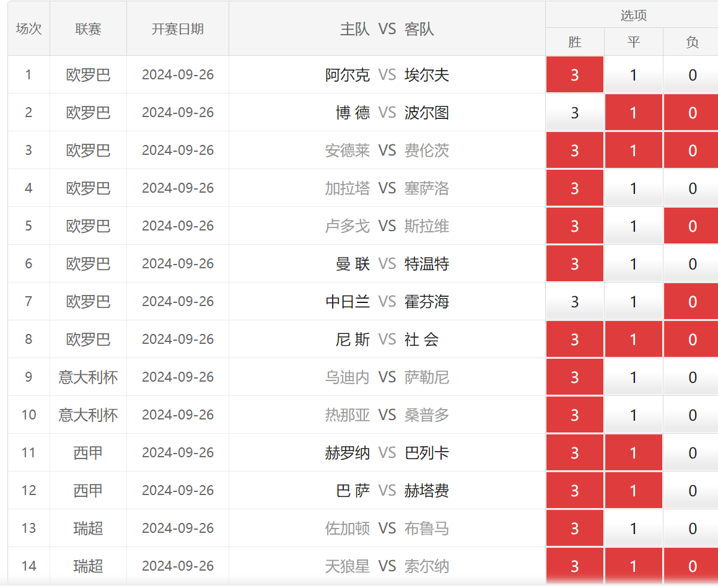Toggle win option 3 for 天狼星 VS 索尔纳
This screenshot has width=718, height=588.
[575, 566]
